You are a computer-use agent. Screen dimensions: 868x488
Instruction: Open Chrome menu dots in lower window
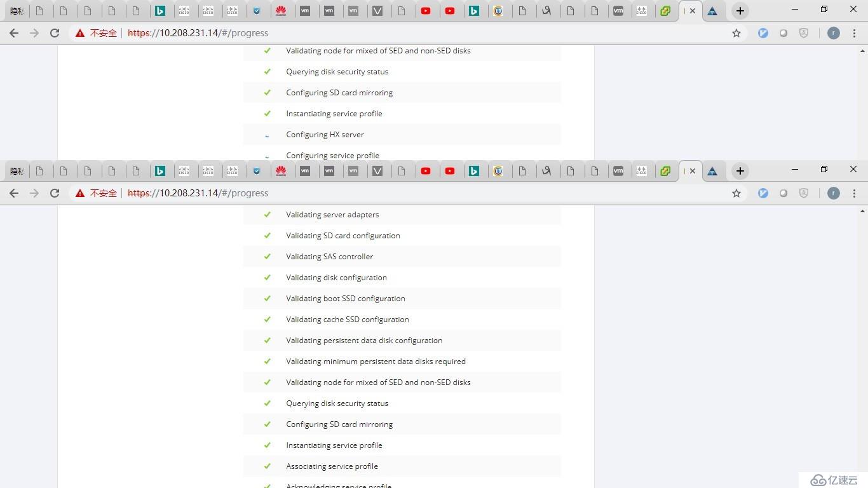click(x=855, y=193)
